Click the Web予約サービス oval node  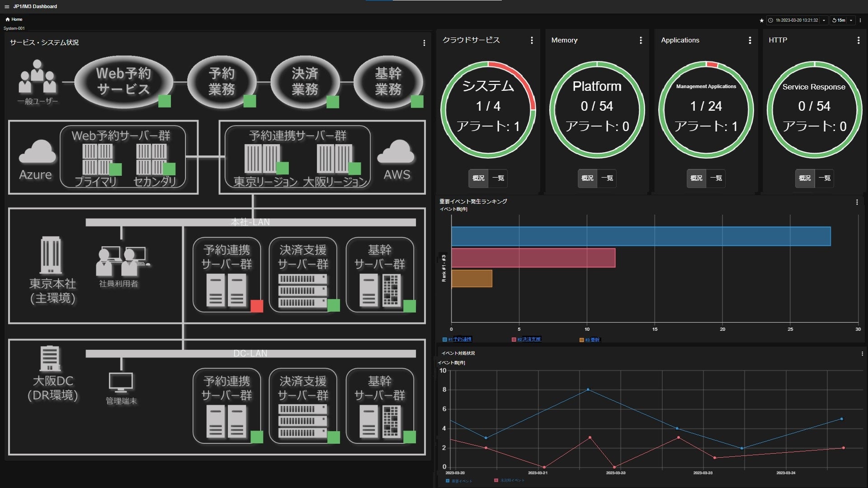[123, 81]
